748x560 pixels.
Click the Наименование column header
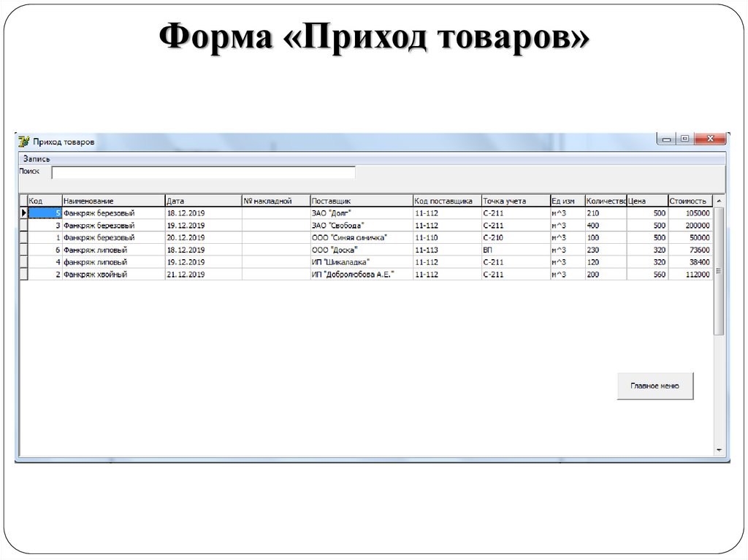(x=113, y=201)
